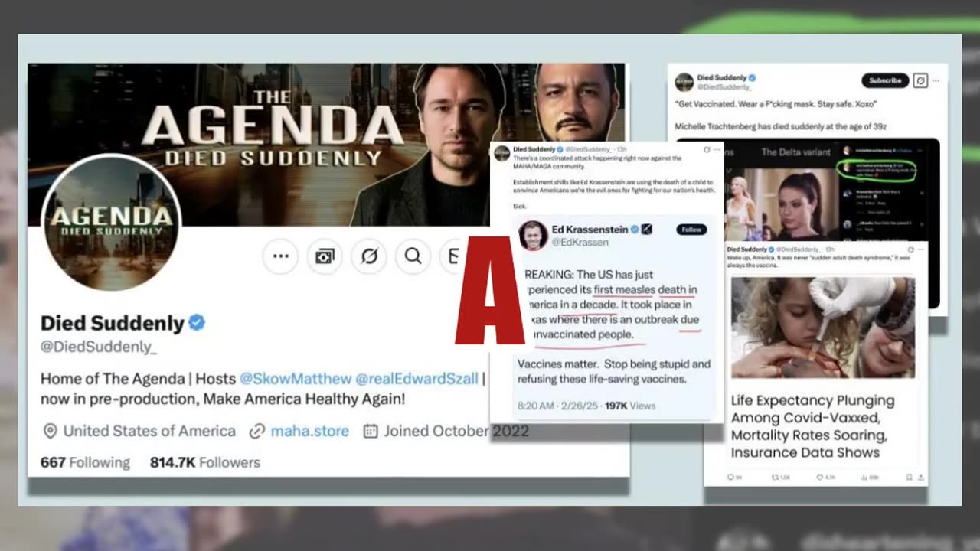Click the search magnifier icon on the profile
The image size is (980, 551).
(x=413, y=256)
